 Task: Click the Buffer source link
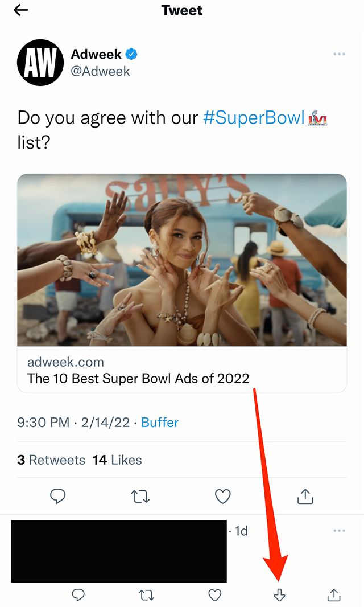159,423
